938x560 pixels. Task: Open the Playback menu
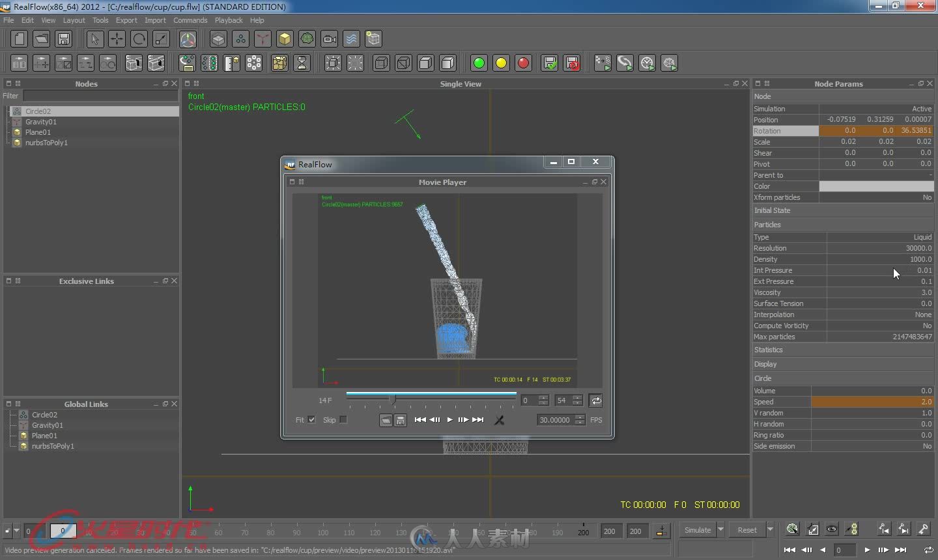pos(229,20)
